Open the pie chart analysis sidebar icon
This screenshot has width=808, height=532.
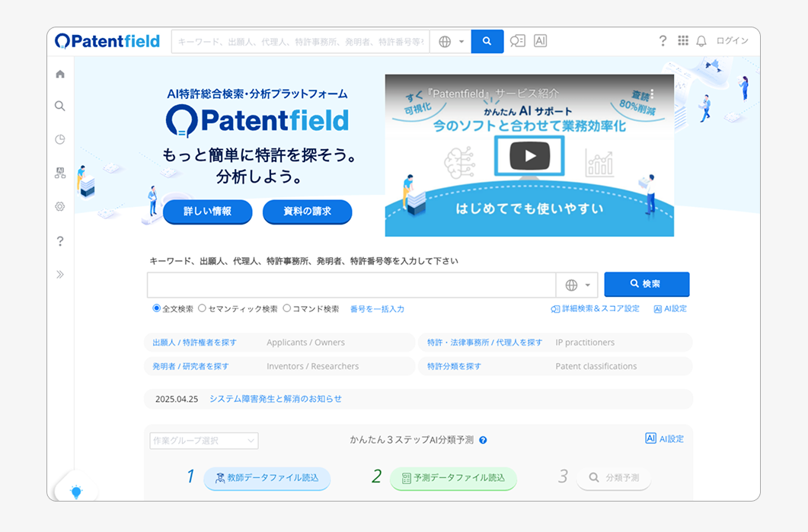pyautogui.click(x=60, y=139)
